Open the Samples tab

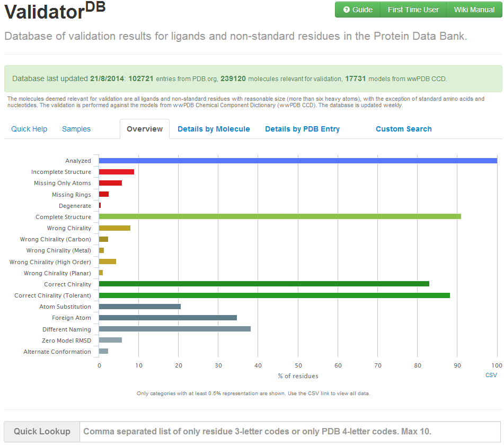76,129
